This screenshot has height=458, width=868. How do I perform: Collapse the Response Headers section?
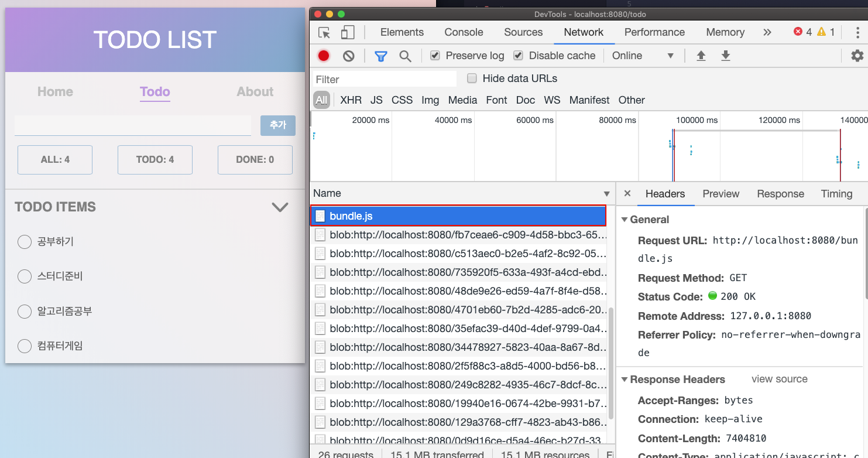point(625,380)
